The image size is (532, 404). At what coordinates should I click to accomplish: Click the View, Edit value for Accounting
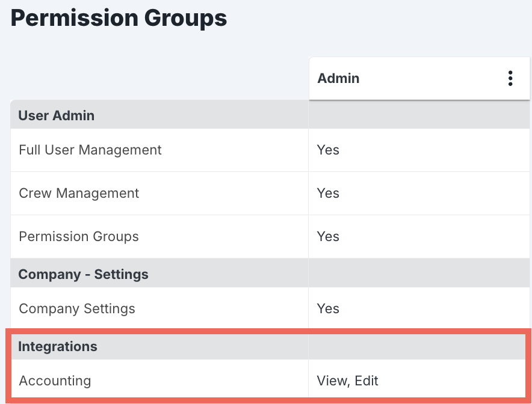tap(347, 381)
